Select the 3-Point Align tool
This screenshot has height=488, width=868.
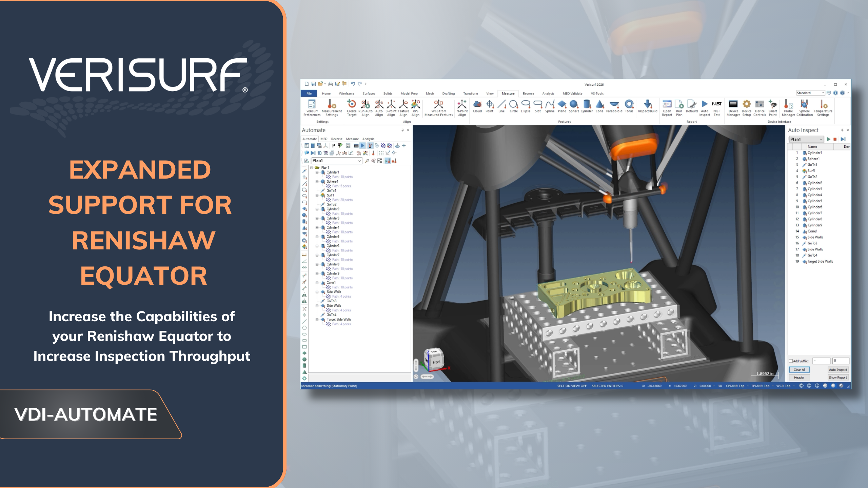(391, 108)
